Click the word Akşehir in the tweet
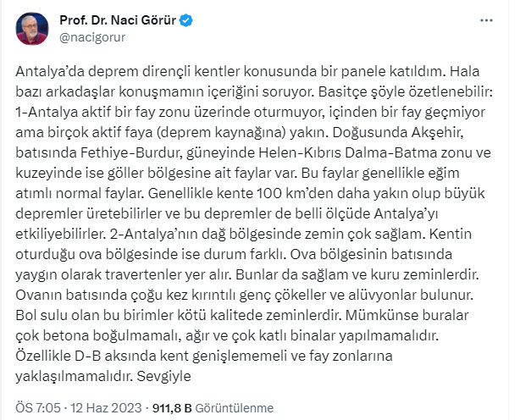The image size is (520, 420). [x=437, y=133]
